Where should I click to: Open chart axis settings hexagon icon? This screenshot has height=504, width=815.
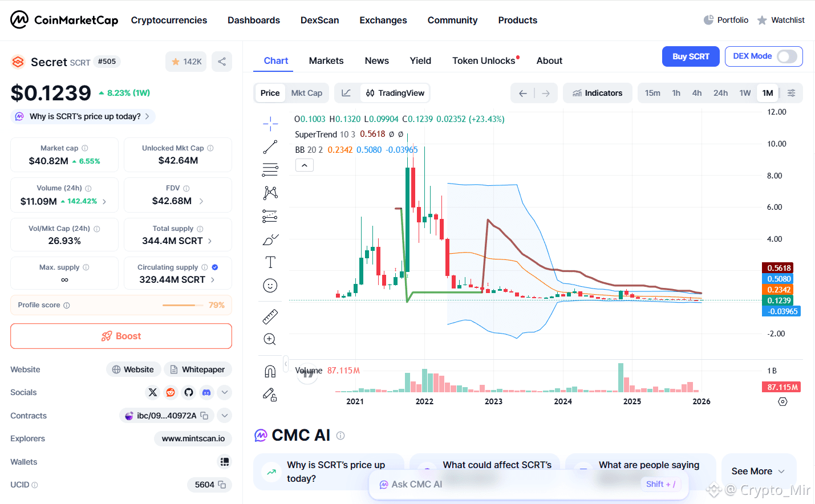[782, 401]
